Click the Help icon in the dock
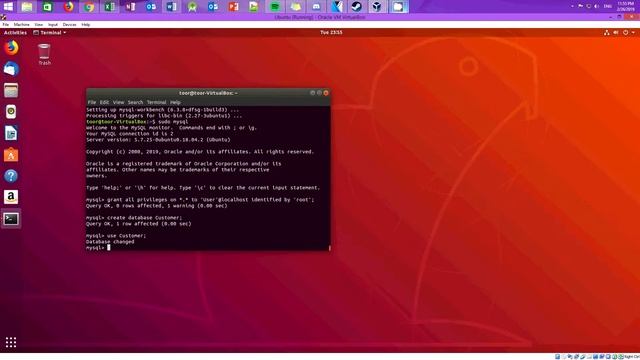The width and height of the screenshot is (640, 360). [x=11, y=176]
